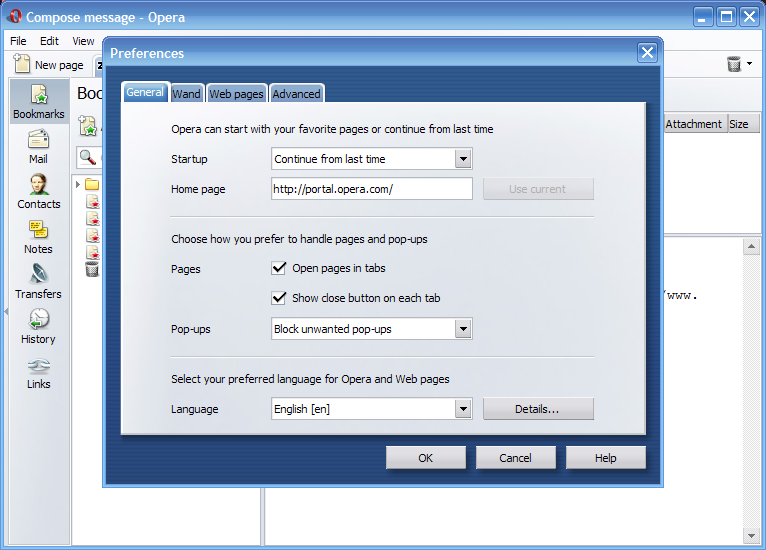The height and width of the screenshot is (550, 766).
Task: Open the Notes panel in the sidebar
Action: pyautogui.click(x=39, y=236)
